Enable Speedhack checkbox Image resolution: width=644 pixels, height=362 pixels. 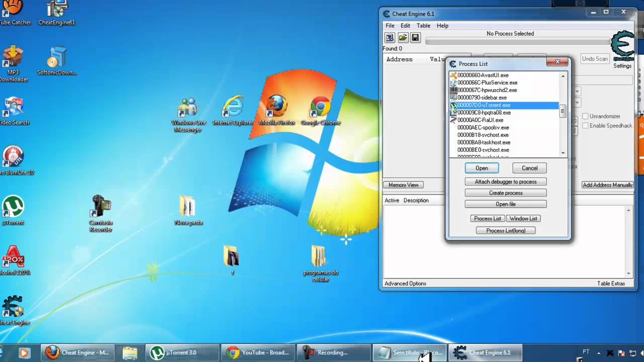pos(585,126)
